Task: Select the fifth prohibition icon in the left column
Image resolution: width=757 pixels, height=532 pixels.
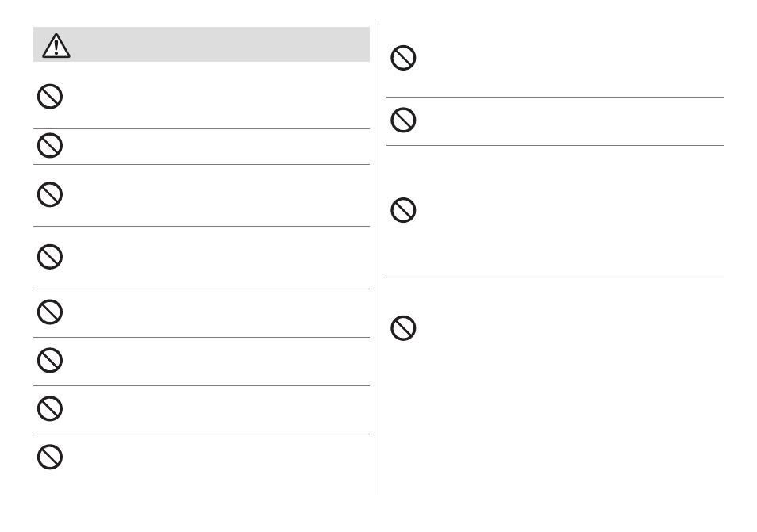Action: point(50,312)
